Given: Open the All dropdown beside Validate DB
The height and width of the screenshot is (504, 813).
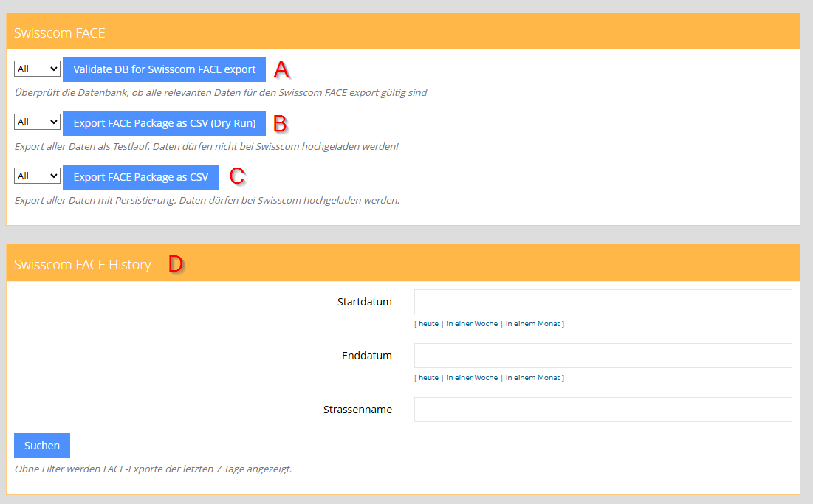Looking at the screenshot, I should point(38,69).
